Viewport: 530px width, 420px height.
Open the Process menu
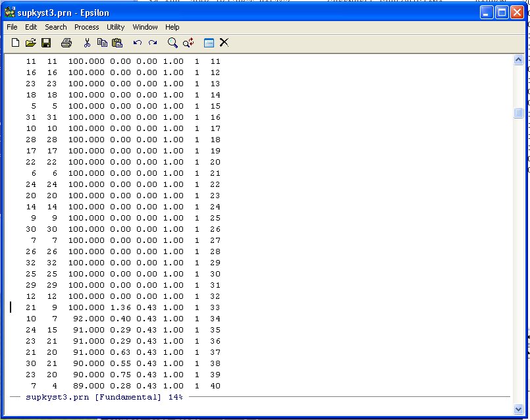86,27
